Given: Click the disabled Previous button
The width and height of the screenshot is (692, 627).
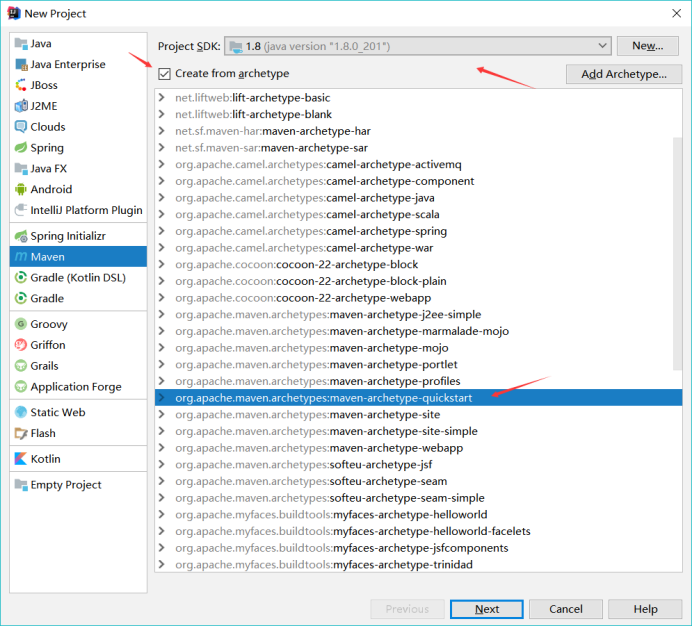Looking at the screenshot, I should point(407,609).
